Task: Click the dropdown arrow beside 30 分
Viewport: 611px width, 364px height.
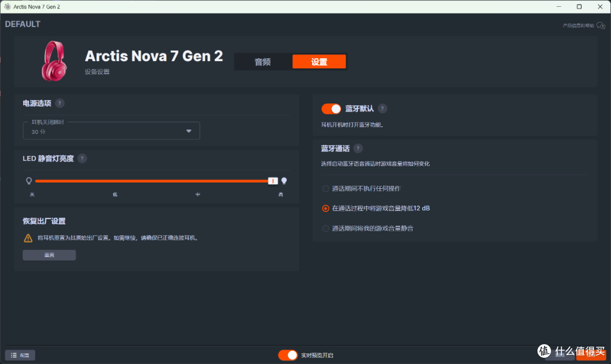Action: [188, 131]
